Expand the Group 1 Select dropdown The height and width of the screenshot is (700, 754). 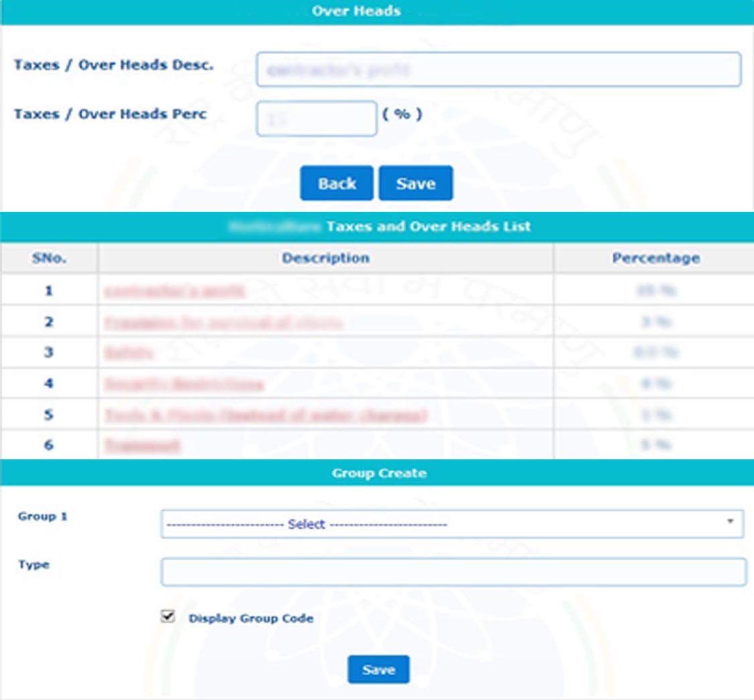point(452,524)
